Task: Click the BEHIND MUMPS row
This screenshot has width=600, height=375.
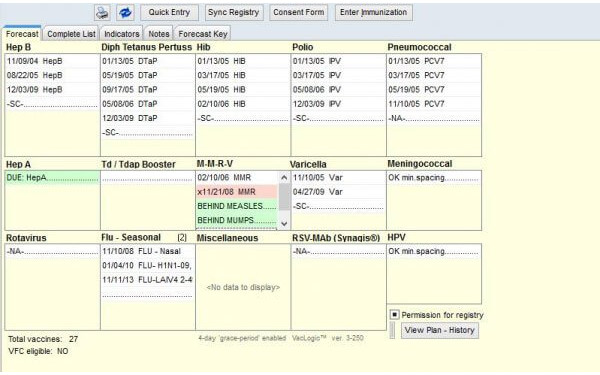Action: [237, 220]
